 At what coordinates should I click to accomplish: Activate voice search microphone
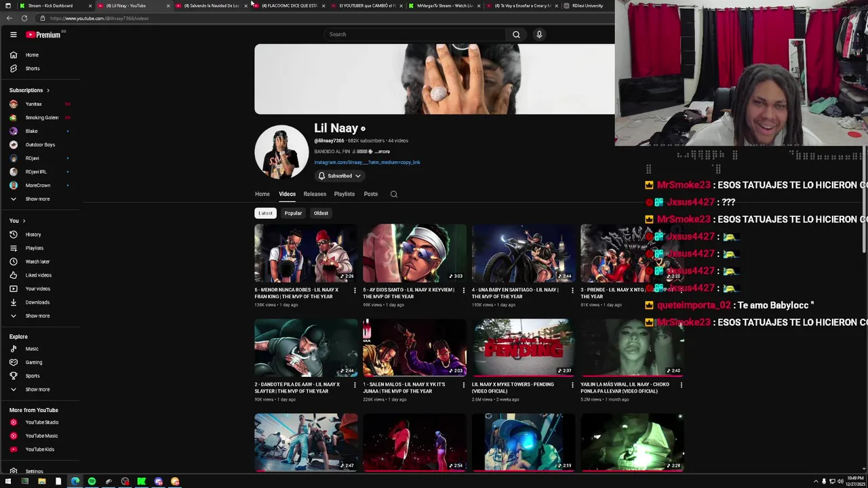539,35
